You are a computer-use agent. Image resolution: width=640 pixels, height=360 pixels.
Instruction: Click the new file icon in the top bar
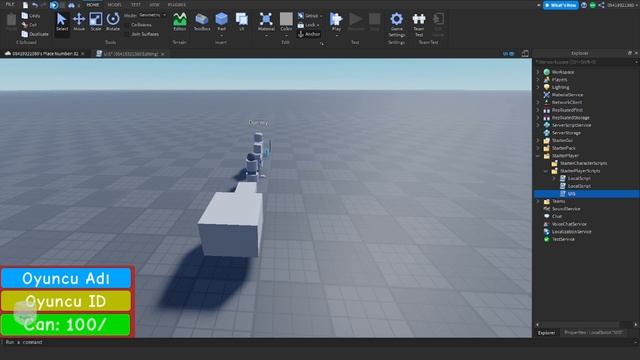pos(25,5)
